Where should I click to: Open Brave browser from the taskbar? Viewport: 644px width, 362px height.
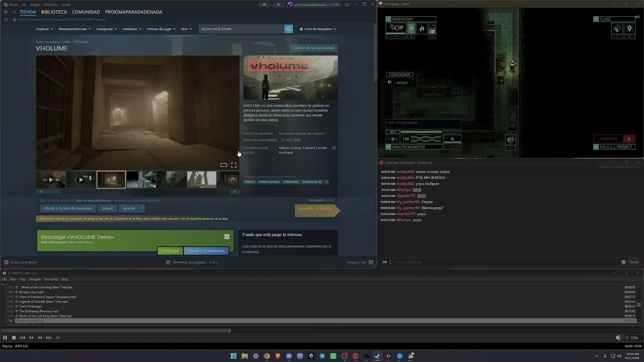pos(278,356)
